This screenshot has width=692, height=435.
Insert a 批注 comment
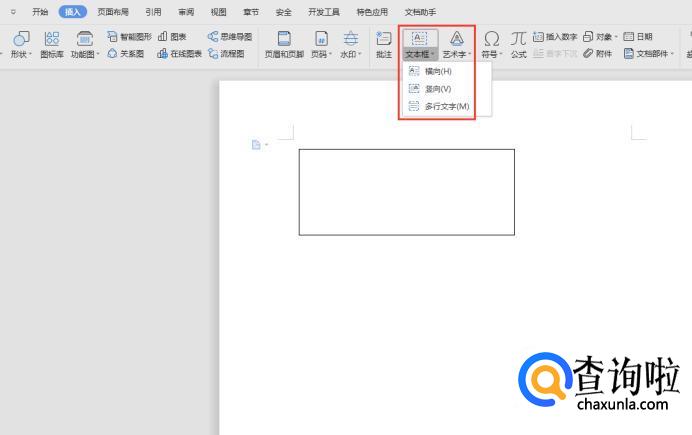[x=384, y=45]
